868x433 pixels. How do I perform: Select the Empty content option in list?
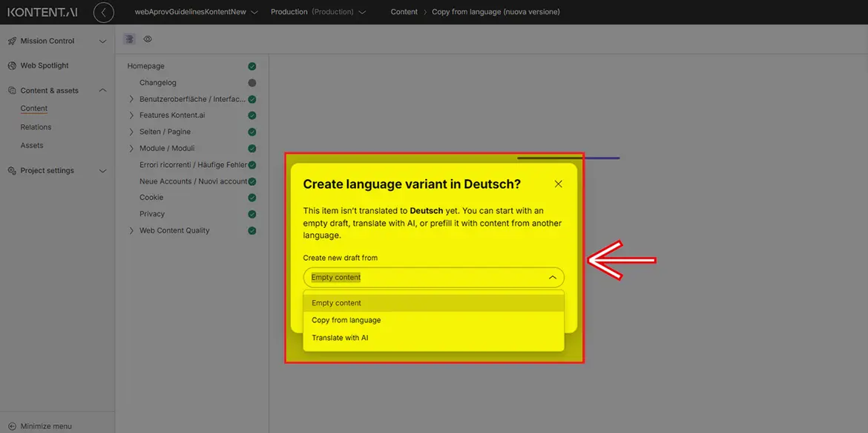click(x=336, y=303)
